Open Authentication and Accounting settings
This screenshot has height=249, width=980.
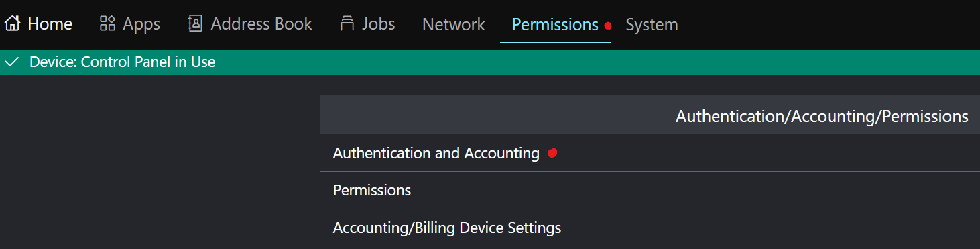pyautogui.click(x=650, y=153)
